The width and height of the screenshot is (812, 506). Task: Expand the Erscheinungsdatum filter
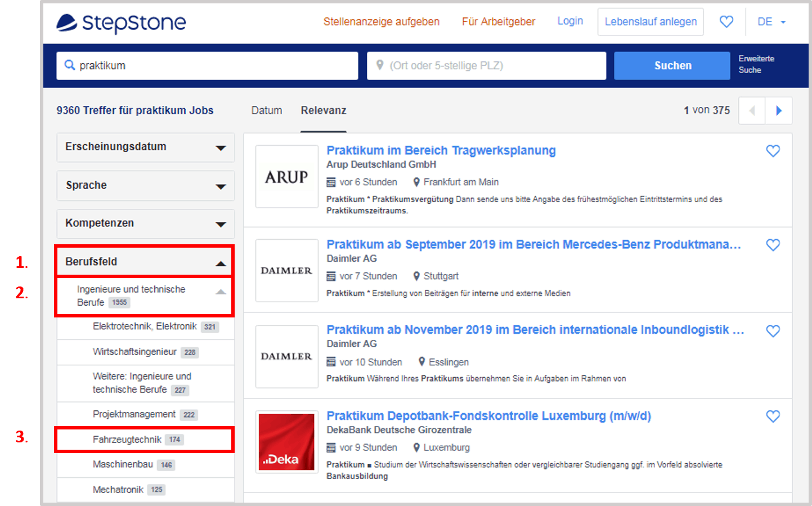tap(145, 147)
